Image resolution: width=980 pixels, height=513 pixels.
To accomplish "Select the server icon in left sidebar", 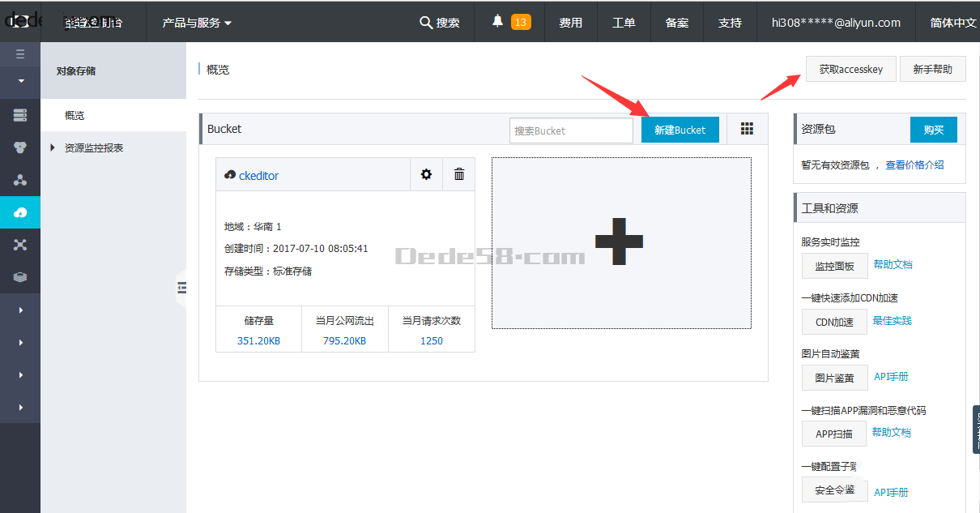I will pyautogui.click(x=20, y=115).
